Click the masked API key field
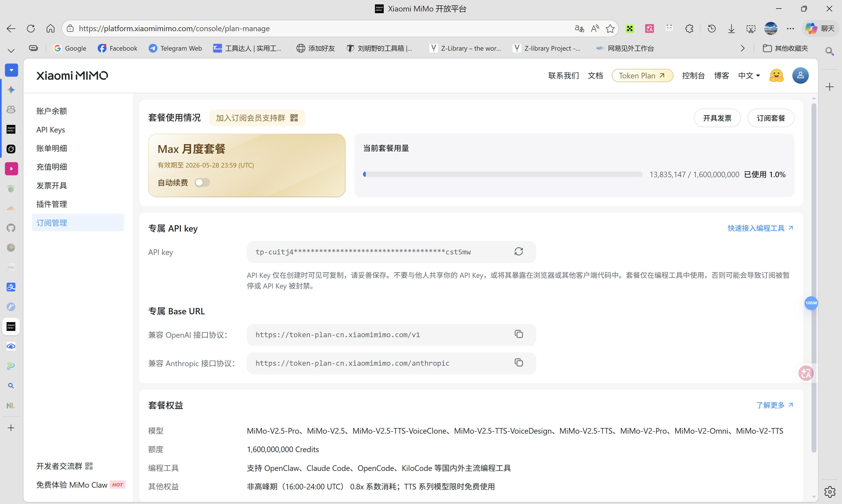The height and width of the screenshot is (504, 842). (391, 252)
